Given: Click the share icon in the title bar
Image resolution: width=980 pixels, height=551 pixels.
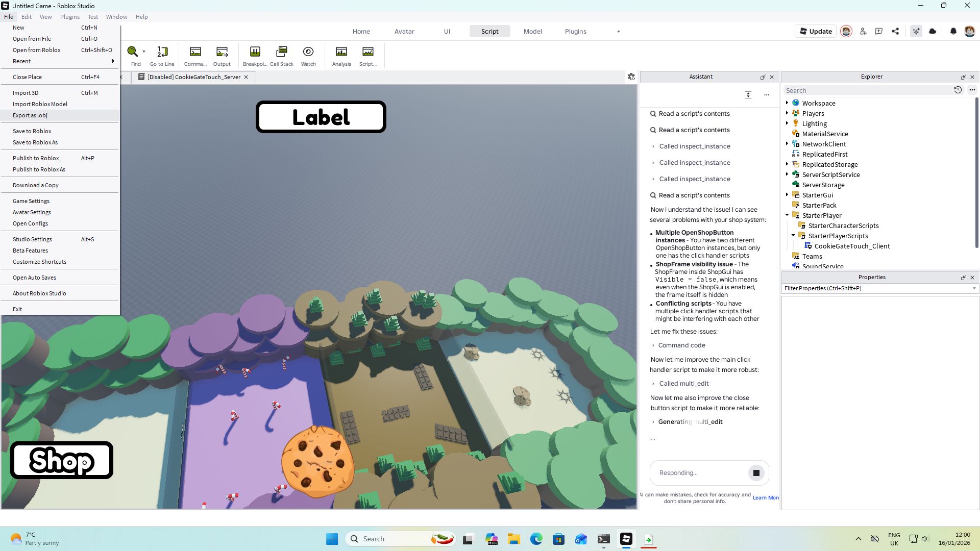Looking at the screenshot, I should click(895, 31).
